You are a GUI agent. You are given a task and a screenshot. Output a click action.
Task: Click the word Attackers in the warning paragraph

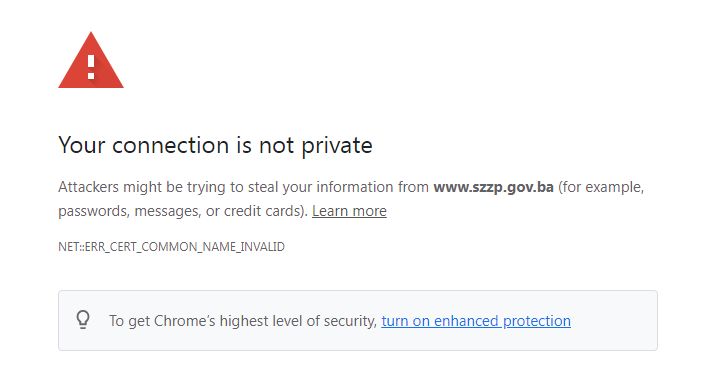click(x=88, y=187)
